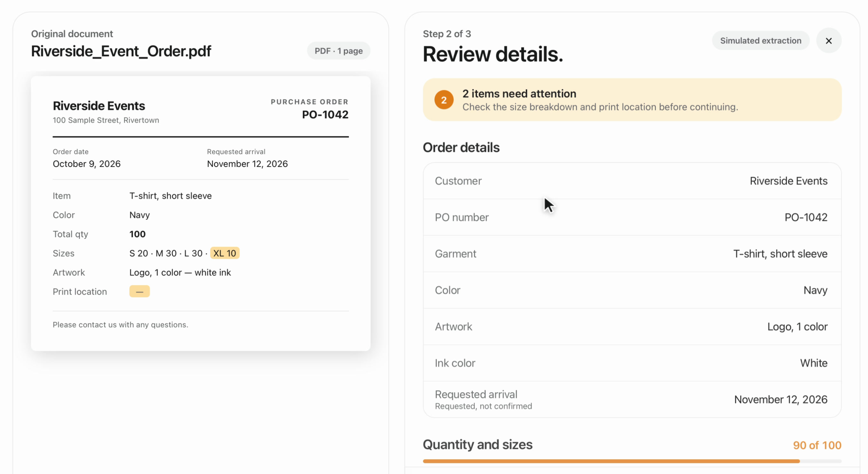868x474 pixels.
Task: Click the Riverside Events company name in PDF
Action: tap(99, 106)
